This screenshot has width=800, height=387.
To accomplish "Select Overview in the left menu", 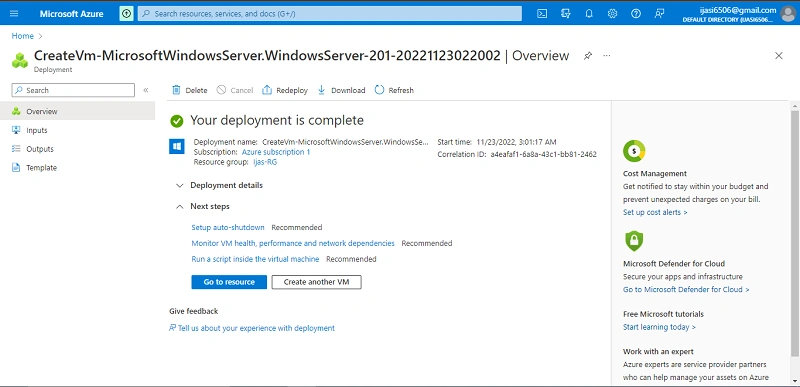I will click(x=78, y=111).
